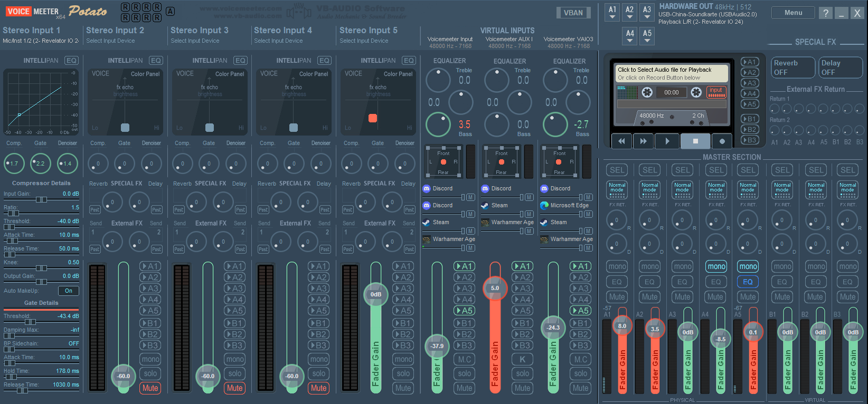This screenshot has width=868, height=404.
Task: Click the Steam icon in Voicemeeter Input column
Action: (x=427, y=222)
